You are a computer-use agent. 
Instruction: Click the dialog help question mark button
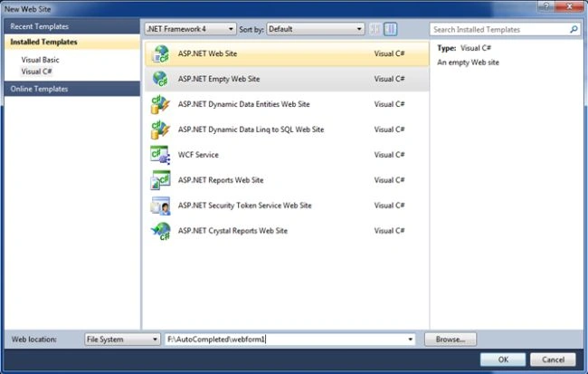tap(546, 6)
